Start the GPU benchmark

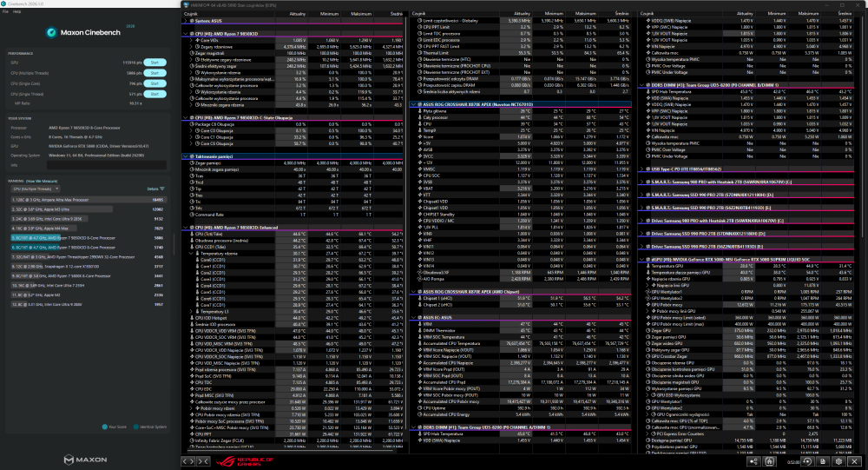(x=155, y=63)
